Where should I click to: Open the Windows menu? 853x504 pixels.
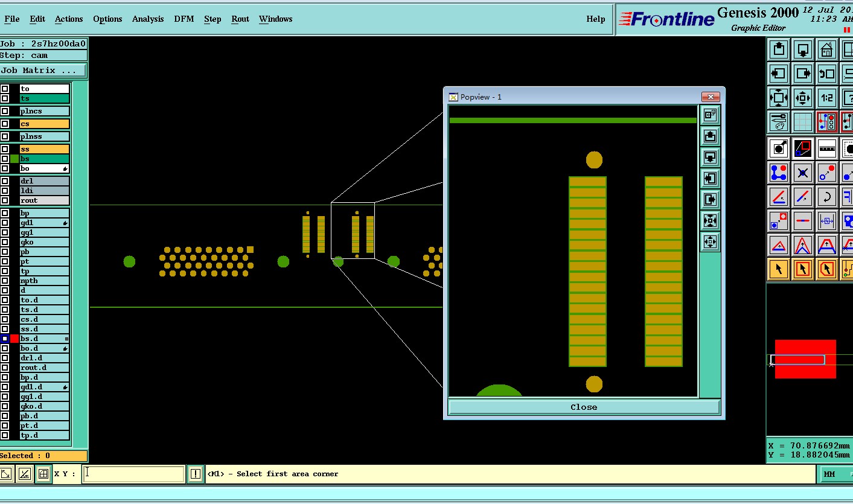pos(276,19)
